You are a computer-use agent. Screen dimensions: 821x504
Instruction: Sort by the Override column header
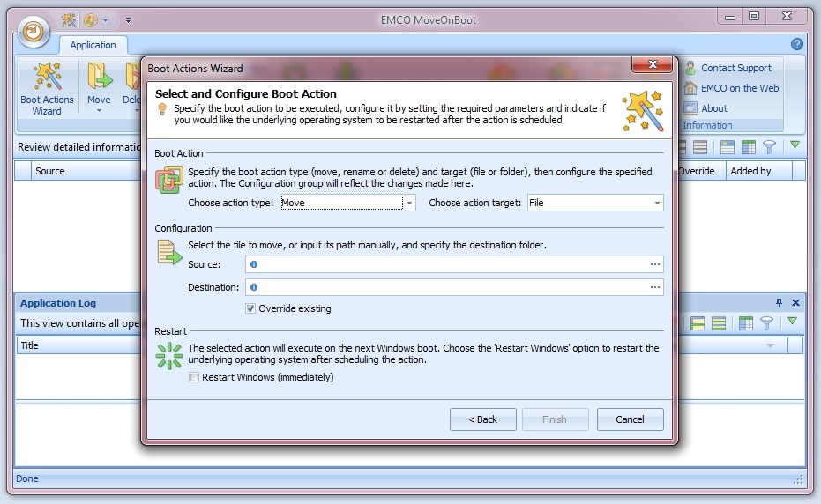700,171
